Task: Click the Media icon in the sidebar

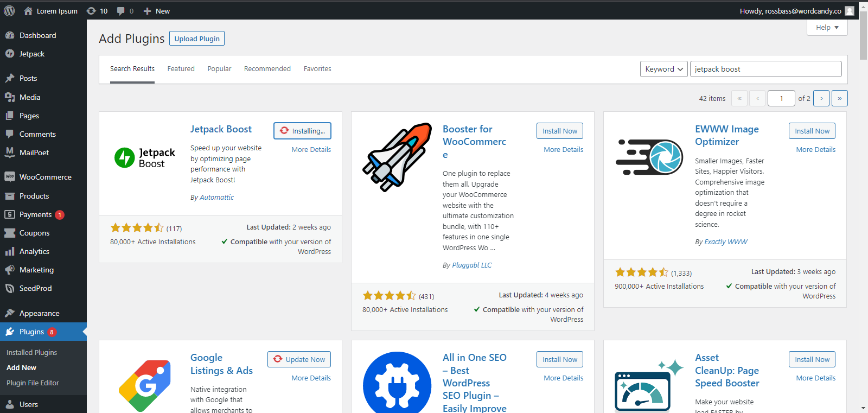Action: pos(10,97)
